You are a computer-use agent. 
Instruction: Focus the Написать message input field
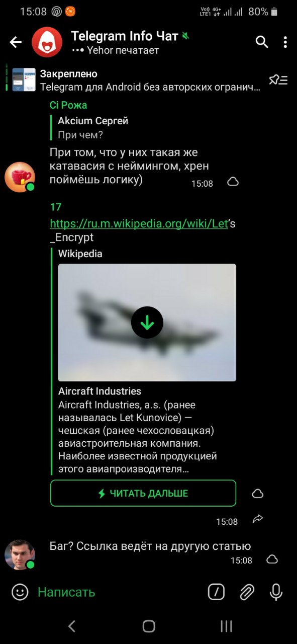(118, 592)
